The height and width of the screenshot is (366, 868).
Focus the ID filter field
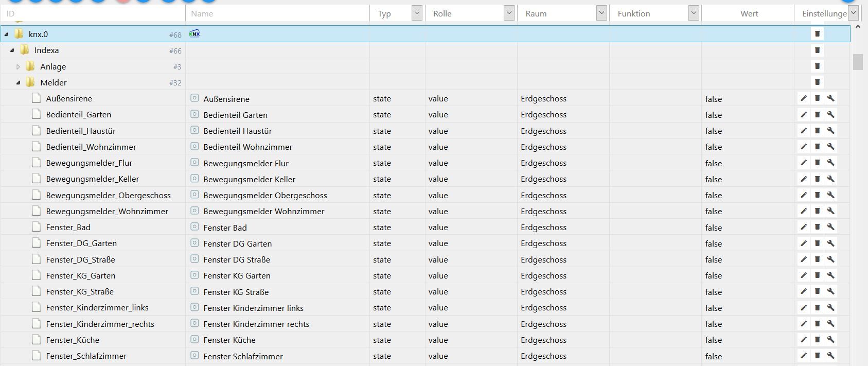pyautogui.click(x=93, y=13)
